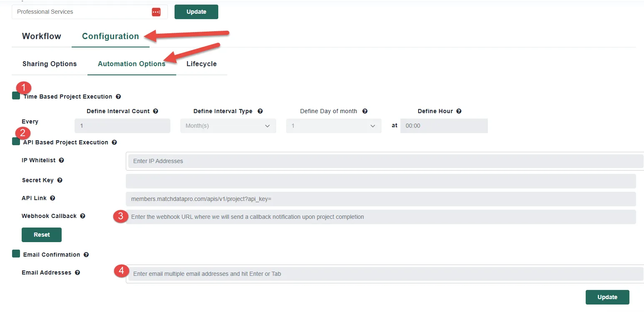
Task: Click help icon next to Define Day of month
Action: tap(364, 111)
